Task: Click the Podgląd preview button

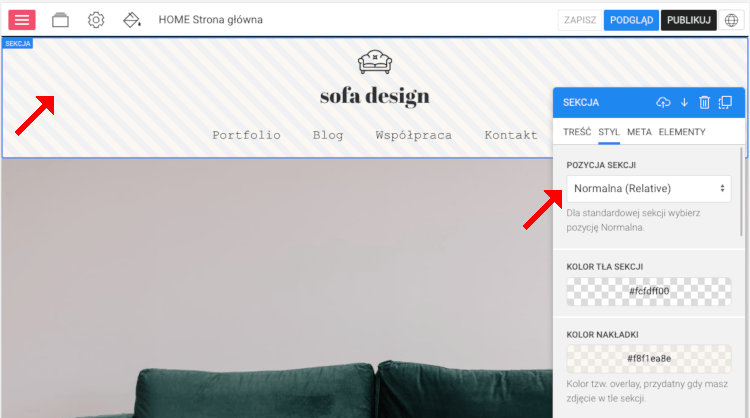Action: [630, 20]
